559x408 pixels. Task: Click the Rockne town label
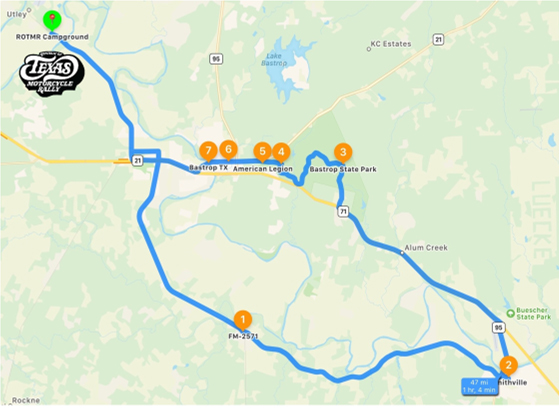26,401
